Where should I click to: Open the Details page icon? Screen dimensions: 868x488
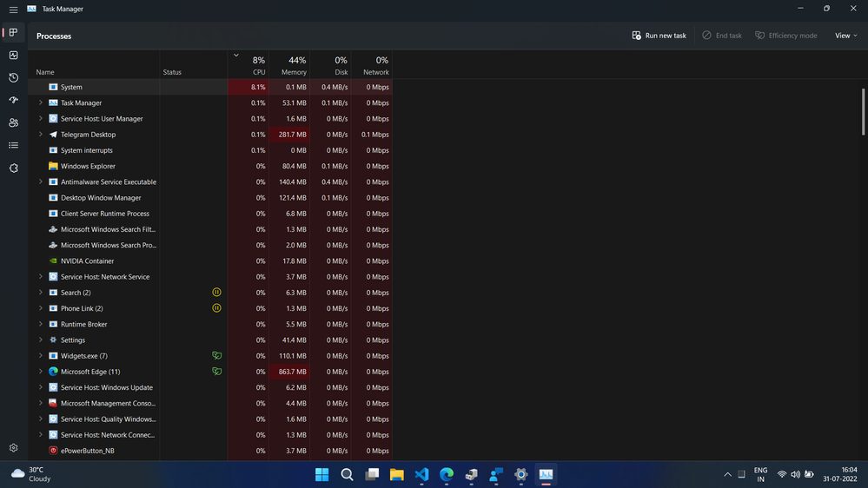click(x=13, y=146)
